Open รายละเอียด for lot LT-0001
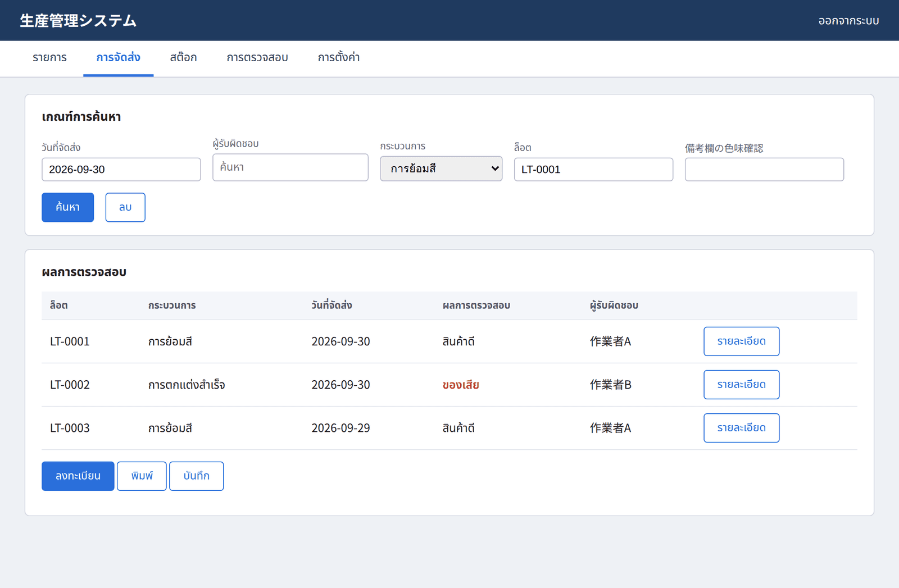This screenshot has width=899, height=588. click(741, 341)
